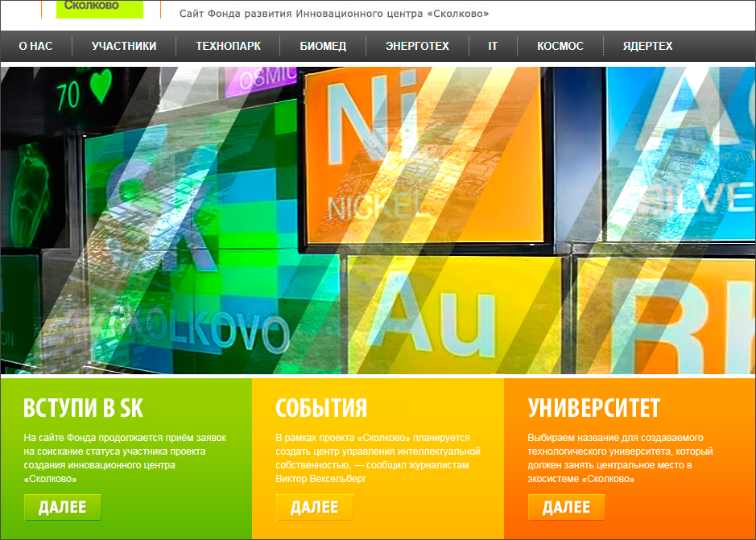Click text about 'приём заявок на соискание статуса'
The width and height of the screenshot is (756, 540).
[125, 459]
